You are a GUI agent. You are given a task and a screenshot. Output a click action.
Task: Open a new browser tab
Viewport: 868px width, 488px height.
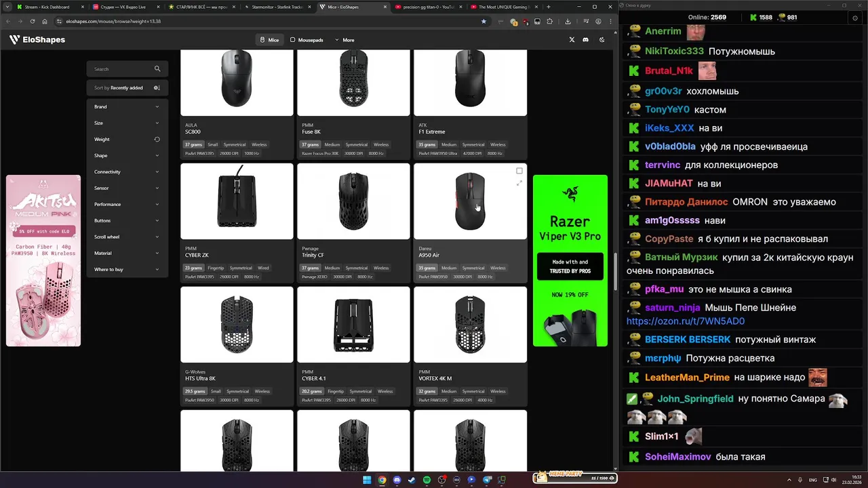548,7
